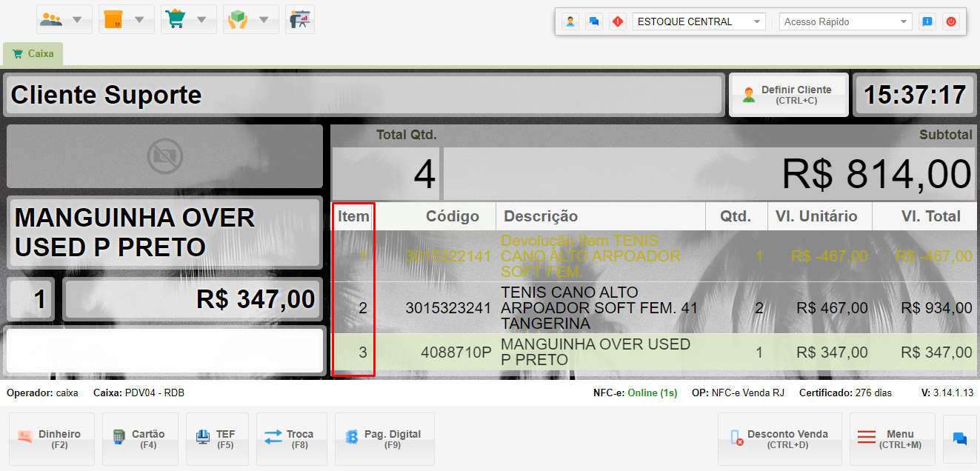This screenshot has width=980, height=471.
Task: Click the shopping cart sales menu icon
Action: coord(176,19)
